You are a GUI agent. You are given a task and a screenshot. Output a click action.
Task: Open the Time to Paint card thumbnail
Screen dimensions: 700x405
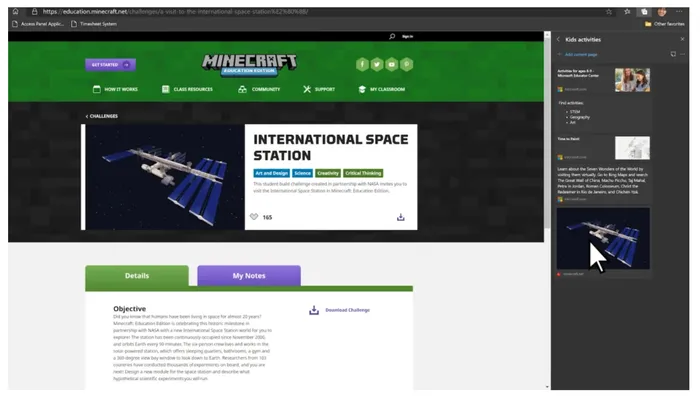click(632, 148)
